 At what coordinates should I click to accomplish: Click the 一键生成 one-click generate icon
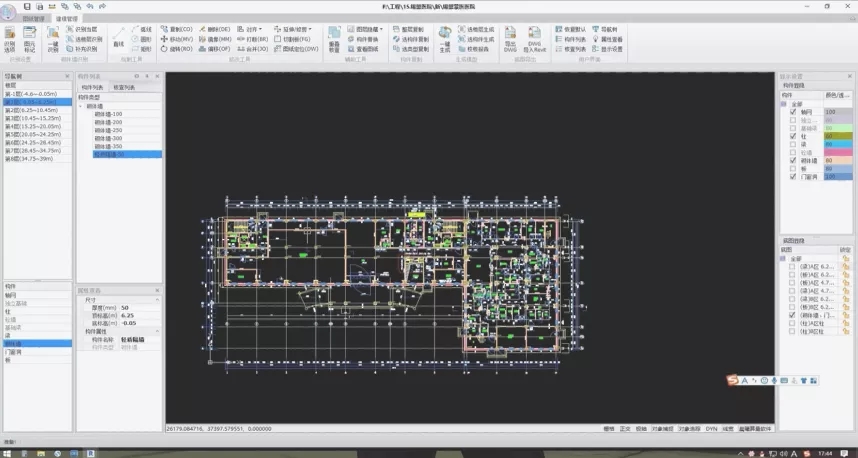444,40
